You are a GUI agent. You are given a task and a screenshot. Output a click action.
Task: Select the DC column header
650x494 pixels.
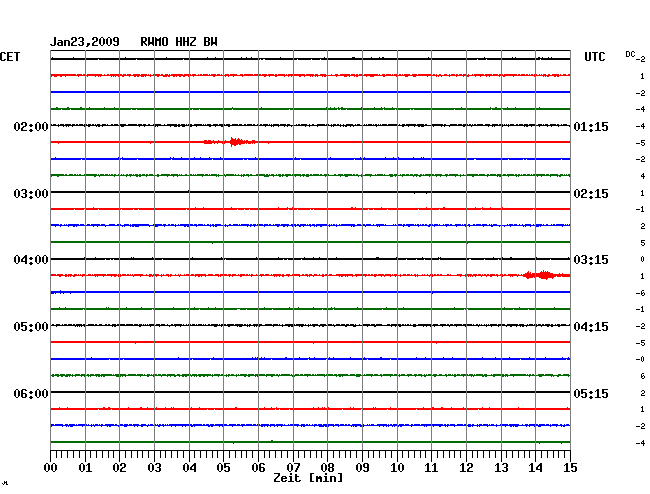point(630,54)
